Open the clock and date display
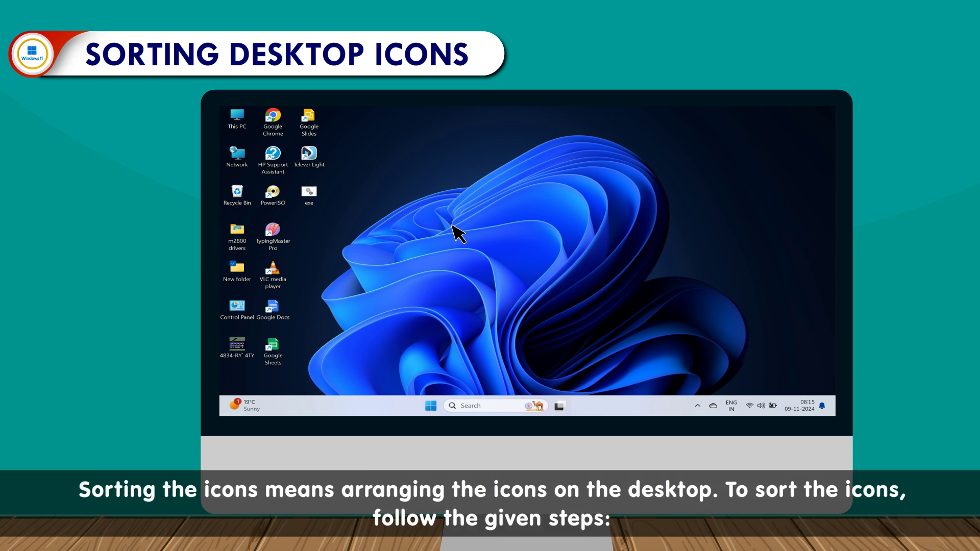 pos(799,406)
